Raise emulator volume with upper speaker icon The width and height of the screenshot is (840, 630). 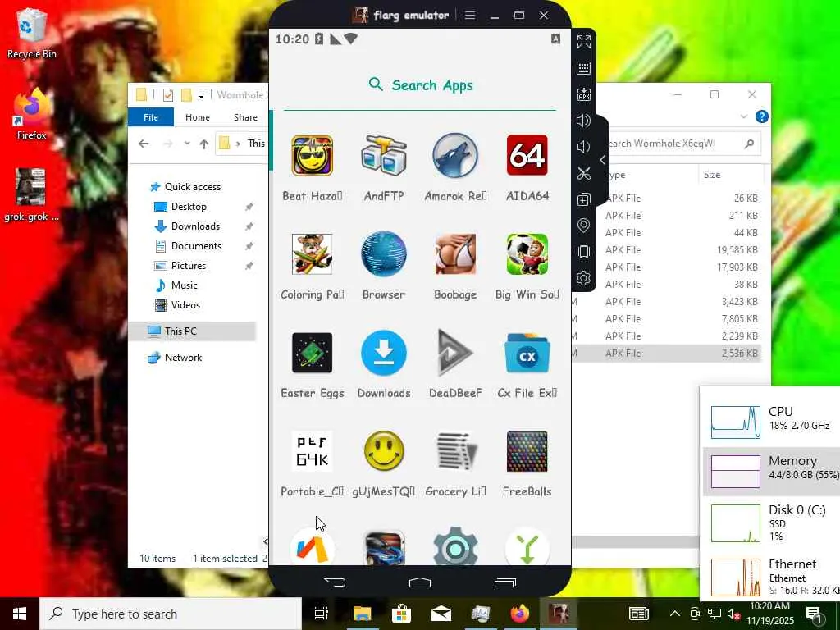584,121
